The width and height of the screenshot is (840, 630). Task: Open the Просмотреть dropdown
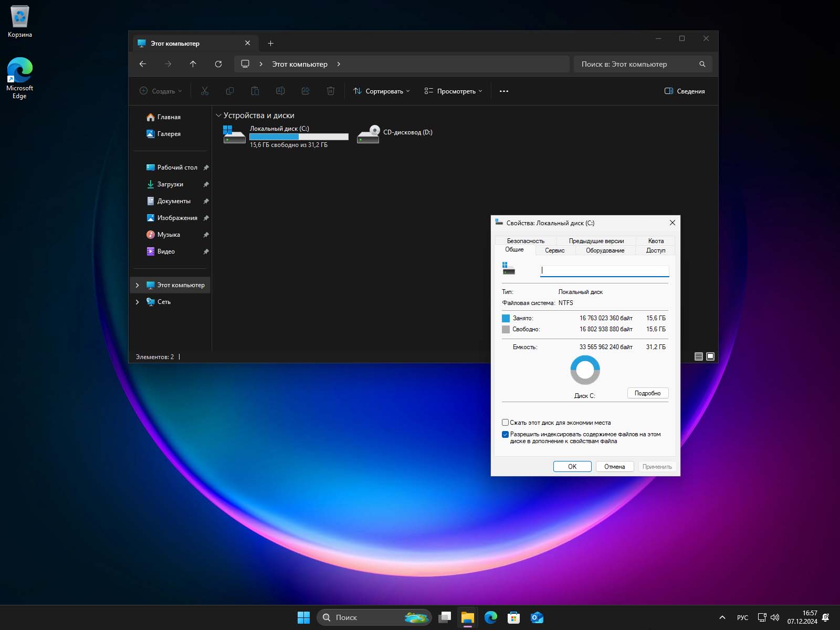click(x=453, y=91)
